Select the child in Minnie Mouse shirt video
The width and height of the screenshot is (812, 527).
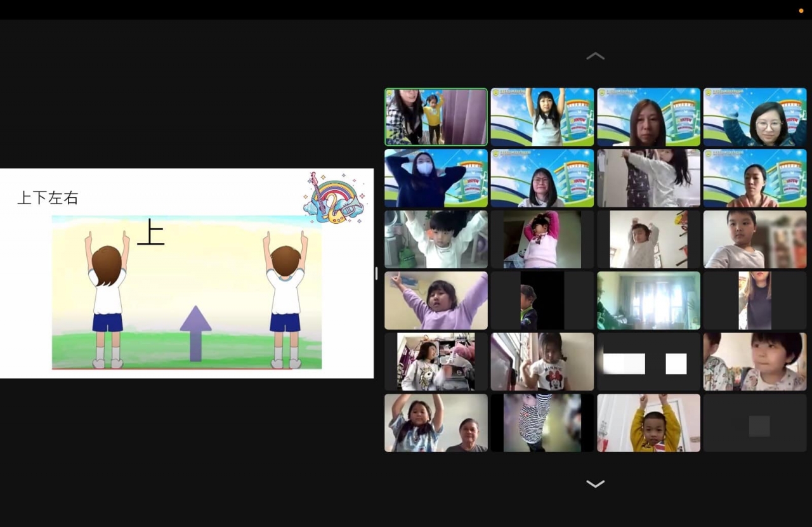542,361
